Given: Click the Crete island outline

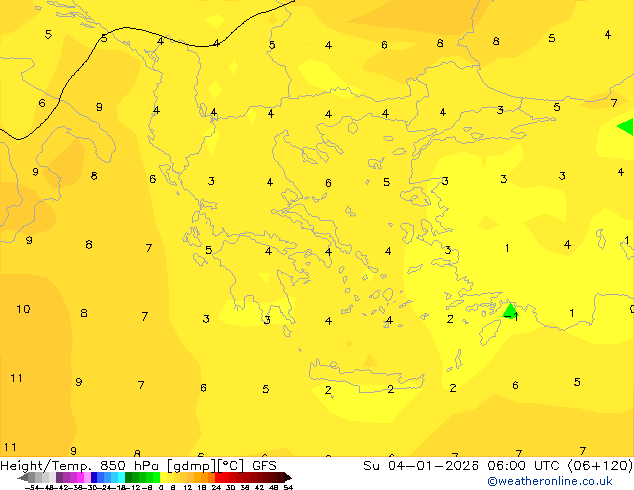Looking at the screenshot, I should (x=366, y=374).
